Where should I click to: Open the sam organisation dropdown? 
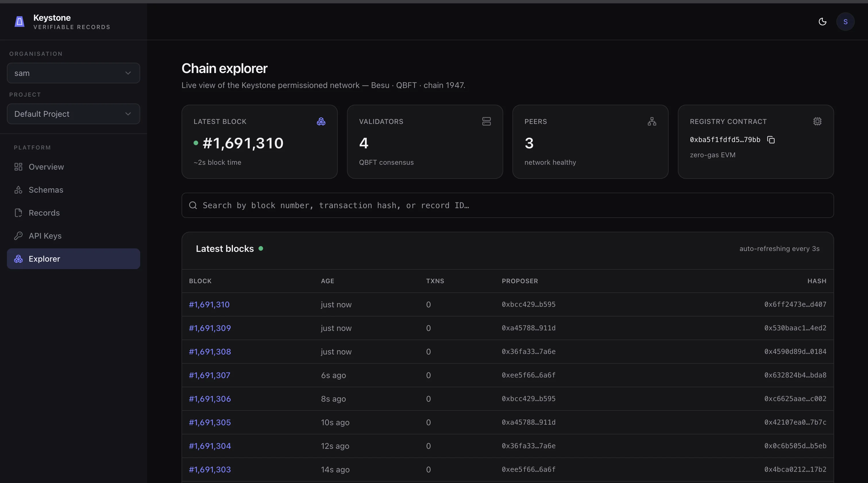(x=74, y=73)
